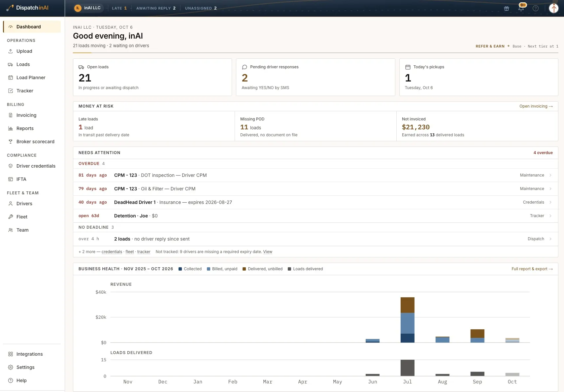
Task: Click the Today's pickups card
Action: [x=479, y=77]
